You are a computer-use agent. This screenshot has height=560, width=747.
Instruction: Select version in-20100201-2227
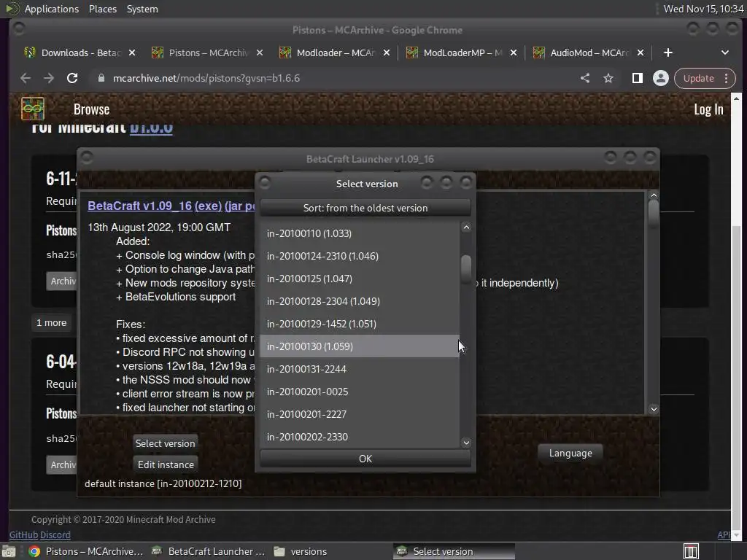(359, 414)
